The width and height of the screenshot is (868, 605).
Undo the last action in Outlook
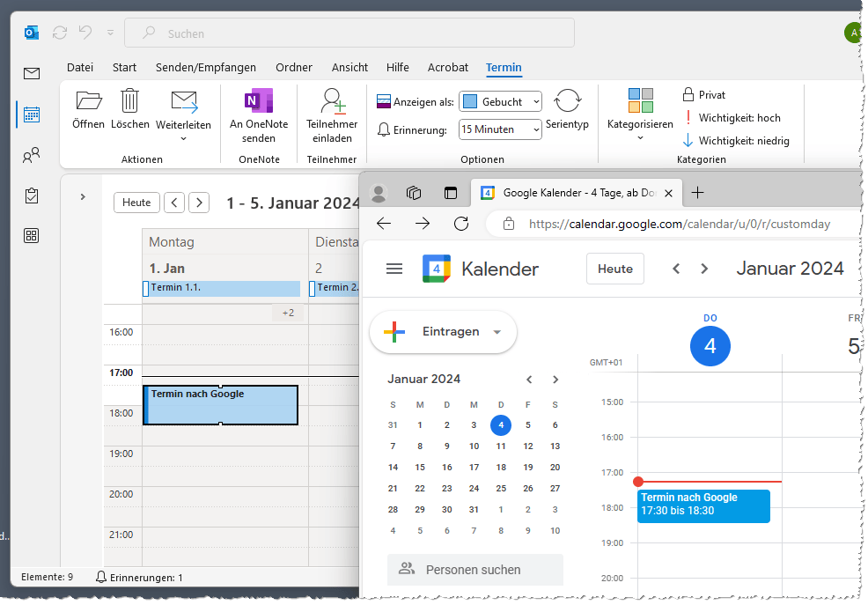tap(85, 33)
